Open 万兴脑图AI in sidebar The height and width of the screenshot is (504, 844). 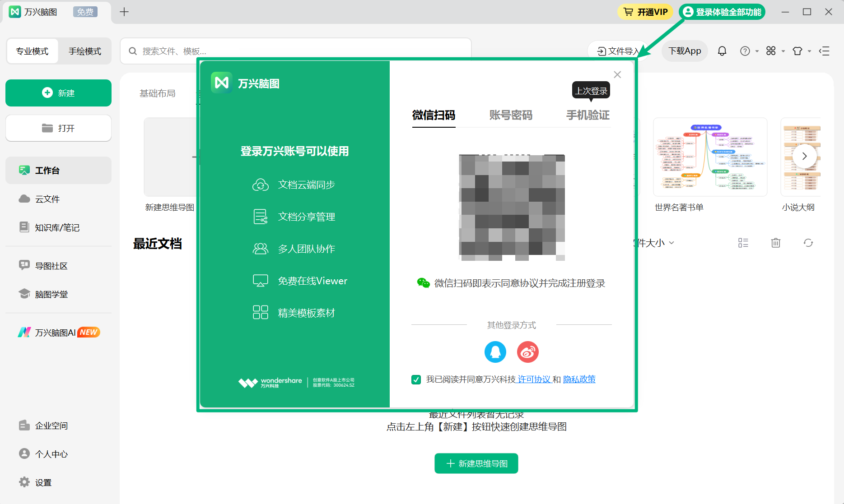[x=58, y=333]
